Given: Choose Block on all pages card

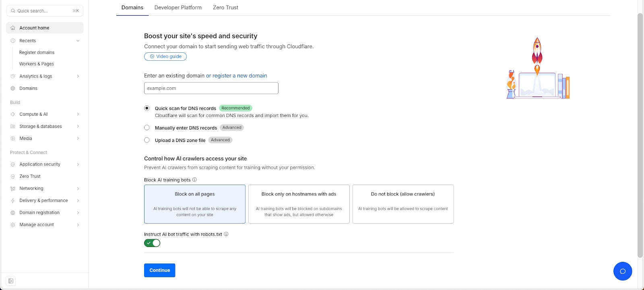Looking at the screenshot, I should click(195, 204).
